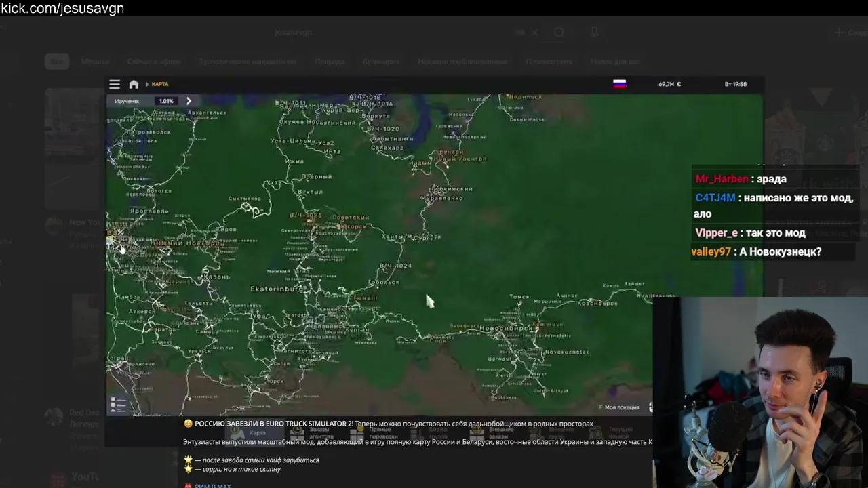Click the Томск city label on the map
This screenshot has width=868, height=488.
[519, 297]
